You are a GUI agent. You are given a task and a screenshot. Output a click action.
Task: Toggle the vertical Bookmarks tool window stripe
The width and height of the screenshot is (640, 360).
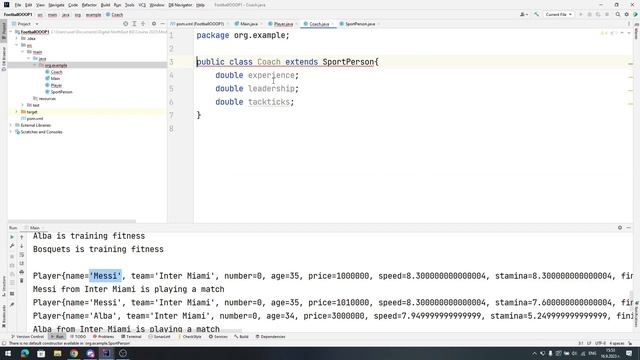pyautogui.click(x=4, y=316)
